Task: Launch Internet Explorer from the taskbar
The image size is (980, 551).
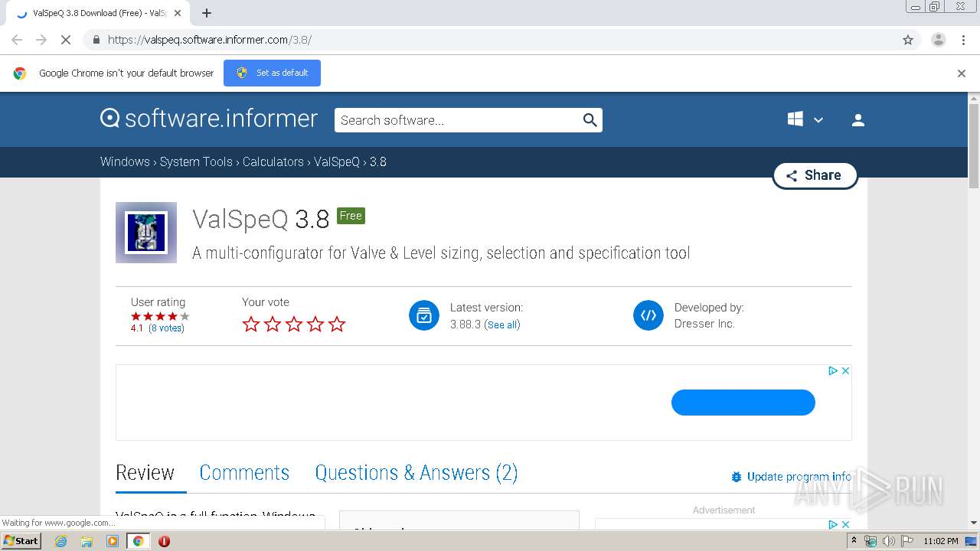Action: click(61, 541)
